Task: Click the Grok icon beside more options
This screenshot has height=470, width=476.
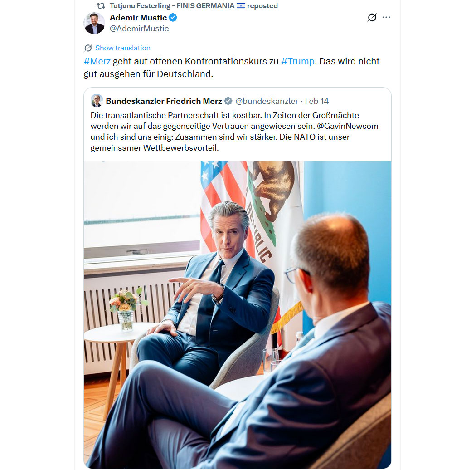Action: click(372, 17)
